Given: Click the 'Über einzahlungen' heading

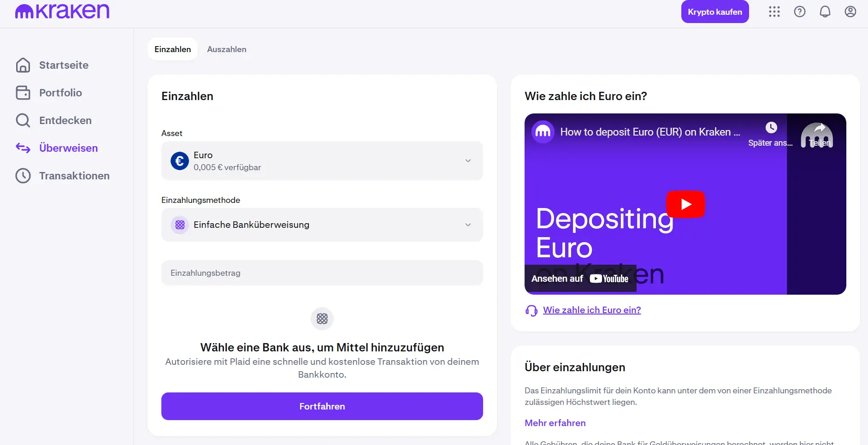Looking at the screenshot, I should coord(575,368).
